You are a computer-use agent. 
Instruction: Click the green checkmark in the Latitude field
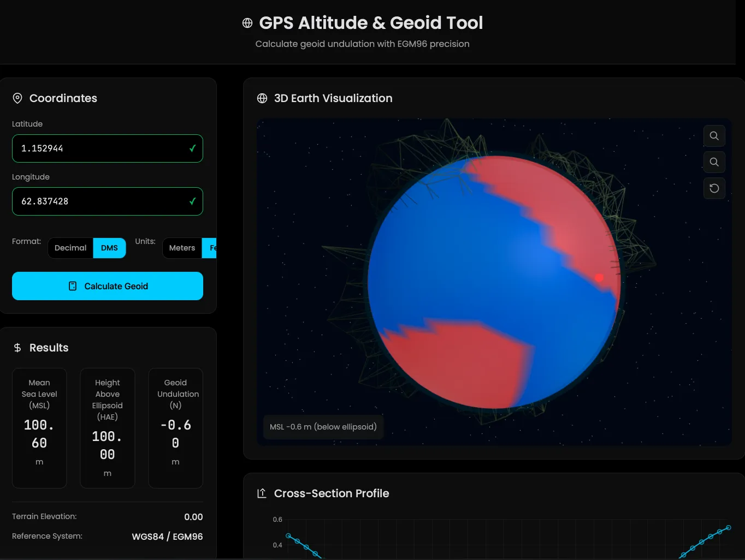[192, 148]
